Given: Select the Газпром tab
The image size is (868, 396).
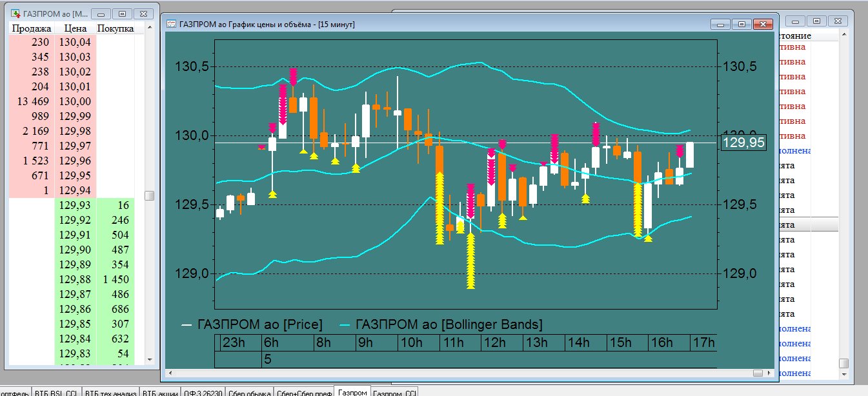Looking at the screenshot, I should pos(353,391).
